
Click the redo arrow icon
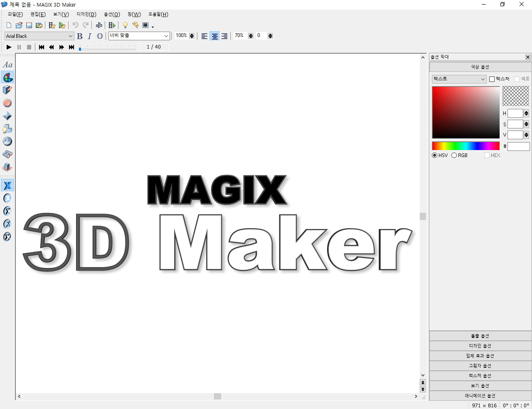[86, 25]
